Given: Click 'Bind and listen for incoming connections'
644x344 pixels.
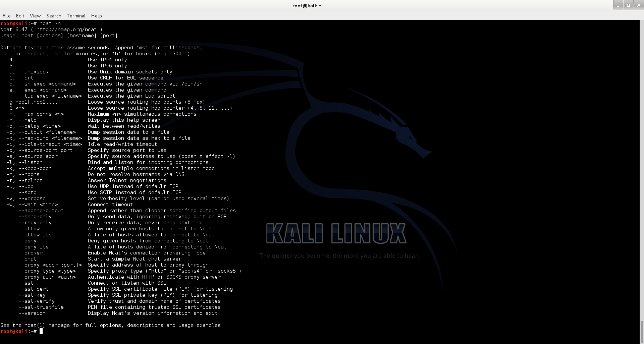Looking at the screenshot, I should tap(148, 162).
